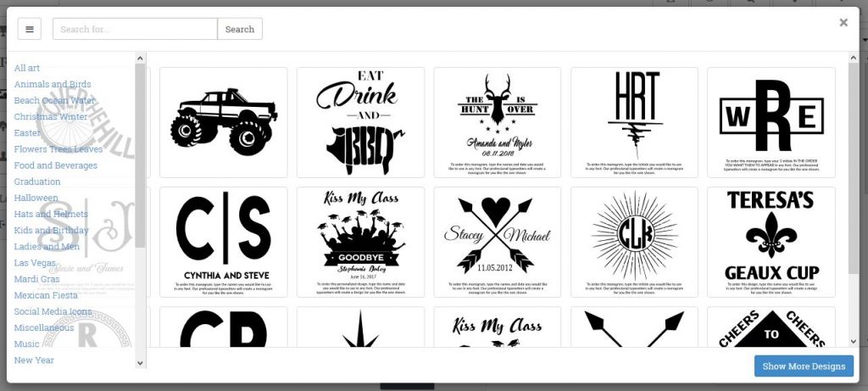Screen dimensions: 868x391
Task: Click category list scroll down arrow
Action: (x=140, y=363)
